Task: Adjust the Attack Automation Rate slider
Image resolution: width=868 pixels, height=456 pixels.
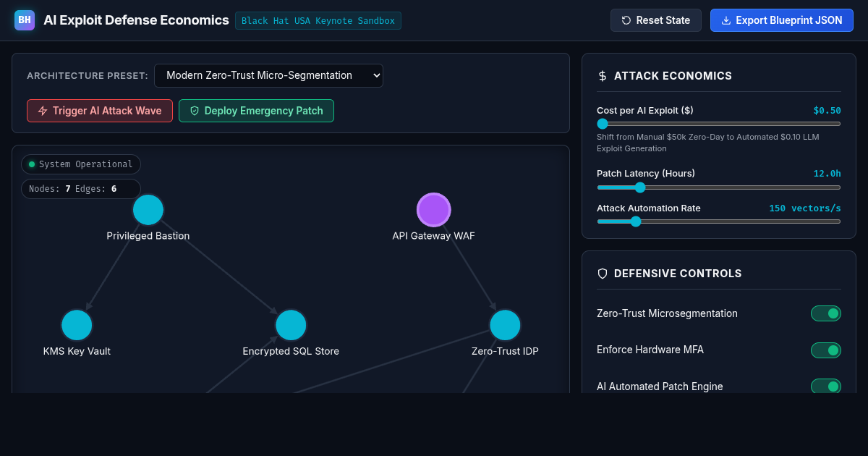Action: tap(719, 221)
